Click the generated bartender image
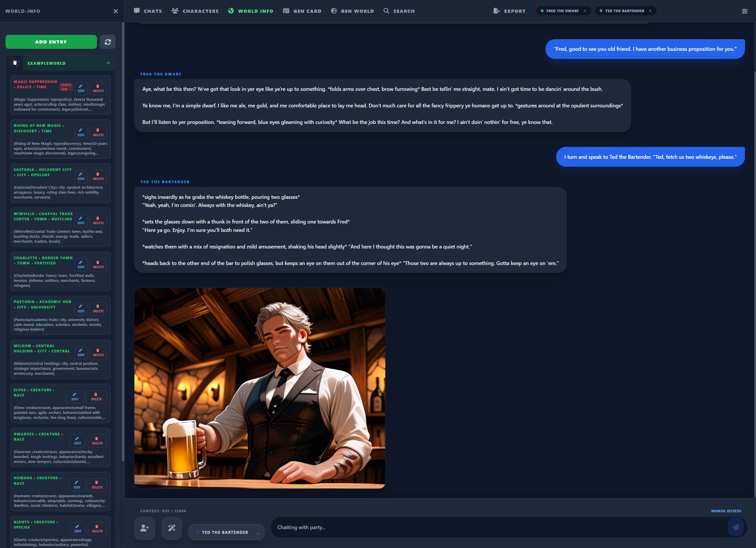Screen dimensions: 756x548 click(260, 388)
